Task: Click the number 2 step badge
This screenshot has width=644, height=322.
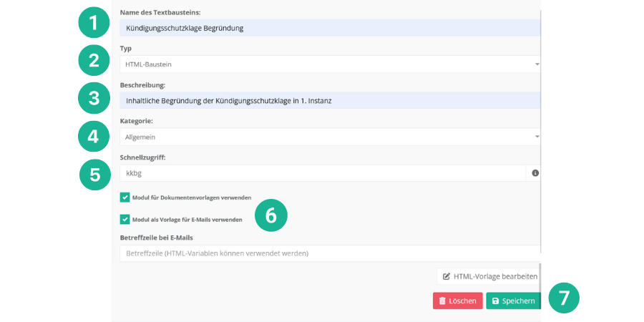Action: (x=94, y=60)
